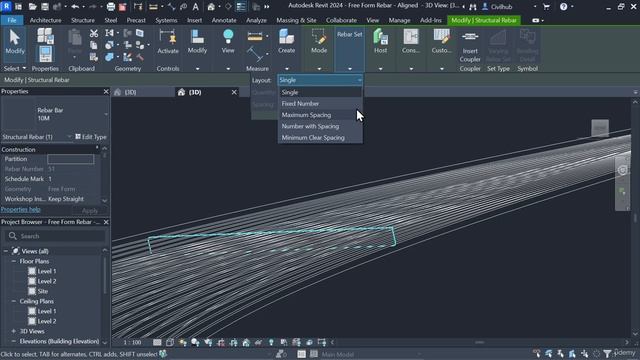The width and height of the screenshot is (640, 360).
Task: Open the Architecture ribbon tab
Action: pyautogui.click(x=46, y=20)
